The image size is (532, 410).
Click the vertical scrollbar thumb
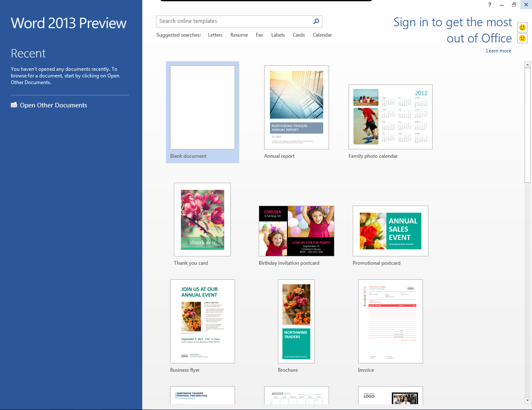(x=527, y=125)
